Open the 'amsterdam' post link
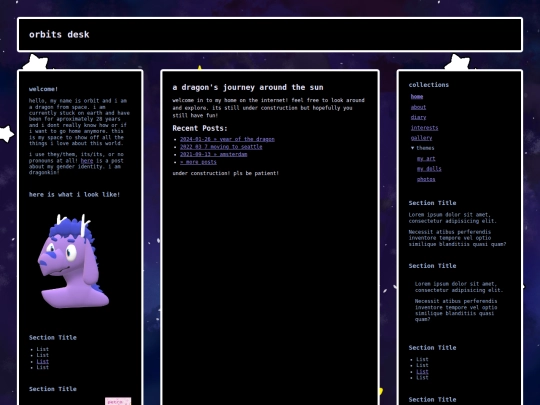The height and width of the screenshot is (405, 540). point(214,154)
